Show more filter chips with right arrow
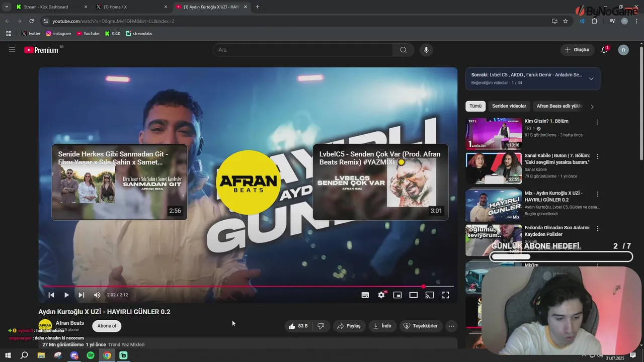 tap(592, 107)
